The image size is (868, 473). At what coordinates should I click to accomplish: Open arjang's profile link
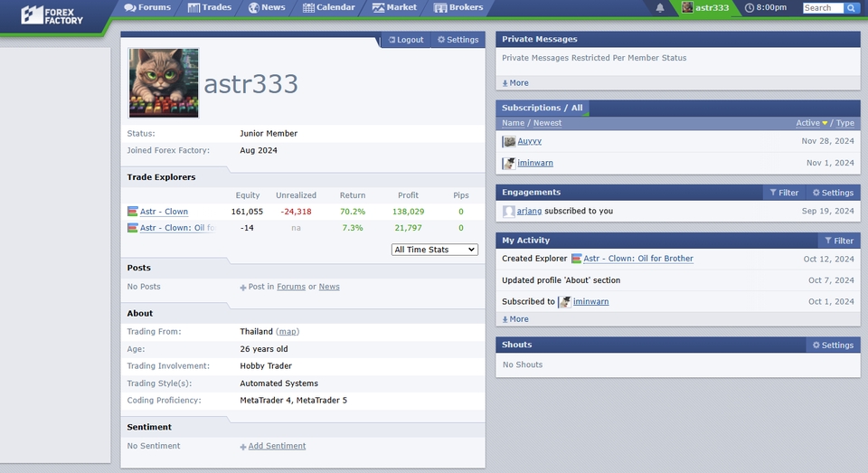point(529,211)
